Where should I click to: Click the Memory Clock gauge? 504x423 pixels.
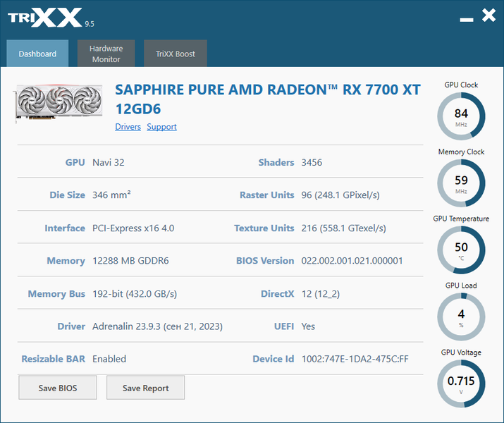click(x=461, y=183)
